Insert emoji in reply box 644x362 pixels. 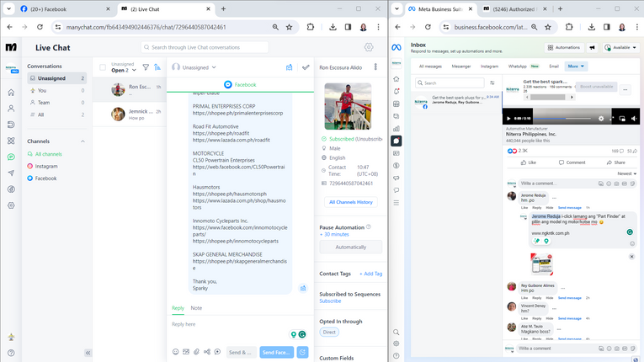coord(175,352)
